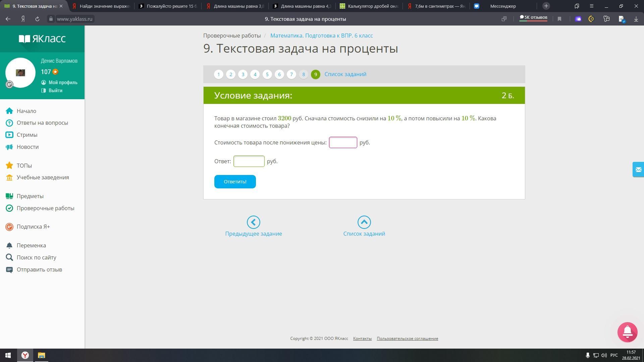Go to task number 4
The image size is (644, 362).
pyautogui.click(x=255, y=74)
